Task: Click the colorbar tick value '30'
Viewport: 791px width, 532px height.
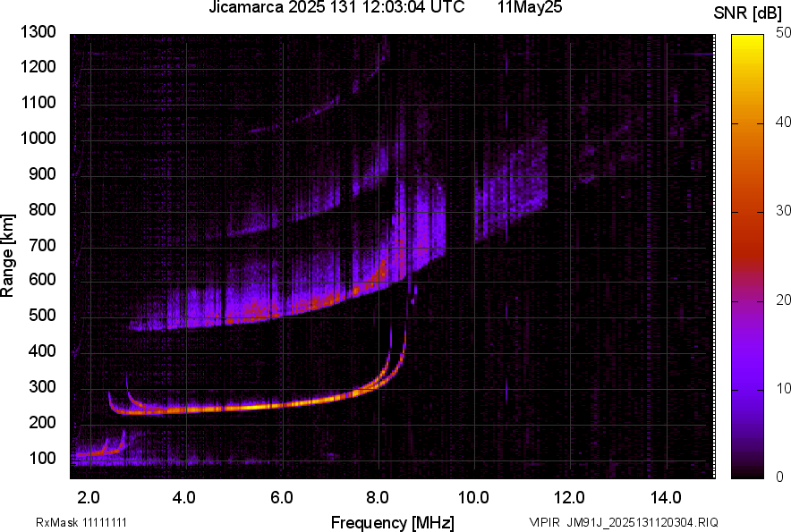Action: [783, 211]
